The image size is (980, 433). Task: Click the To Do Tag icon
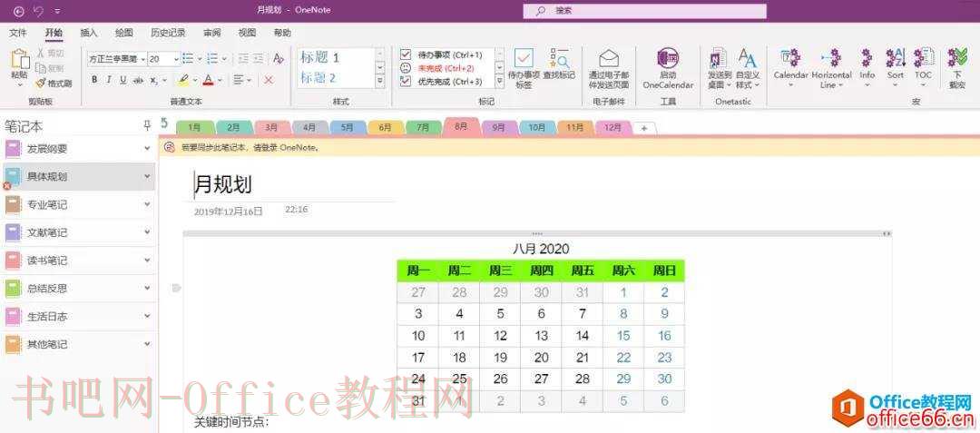524,59
